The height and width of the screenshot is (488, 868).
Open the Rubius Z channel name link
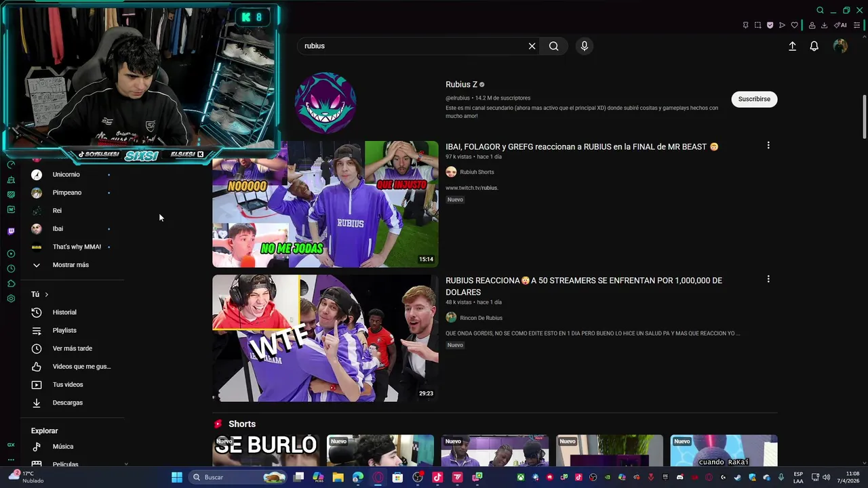tap(462, 85)
